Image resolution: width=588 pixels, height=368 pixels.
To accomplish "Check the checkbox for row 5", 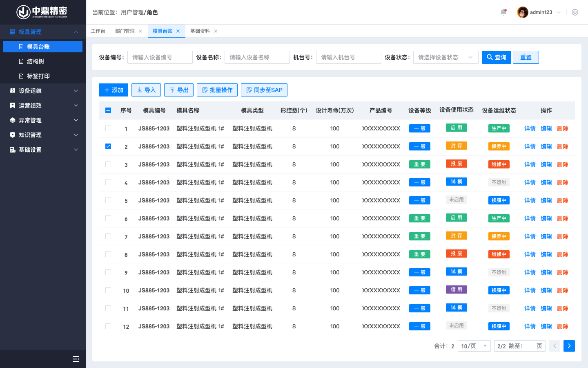I will click(108, 200).
